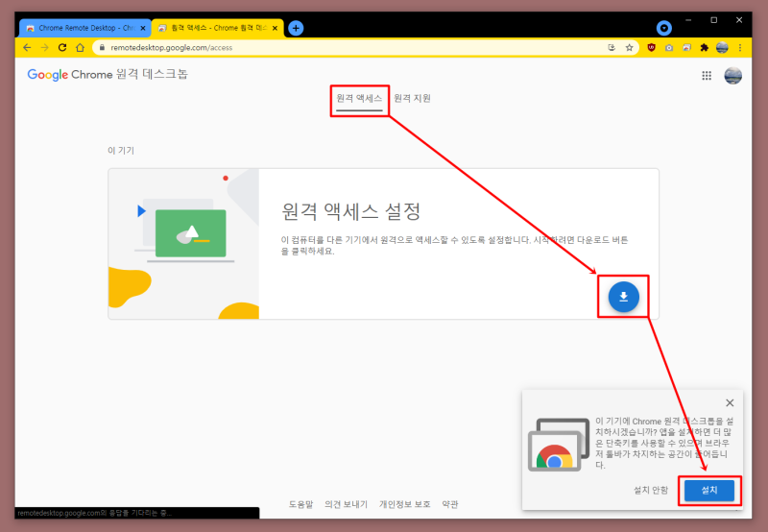The width and height of the screenshot is (768, 532).
Task: Open Chrome three-dot menu
Action: pyautogui.click(x=740, y=47)
